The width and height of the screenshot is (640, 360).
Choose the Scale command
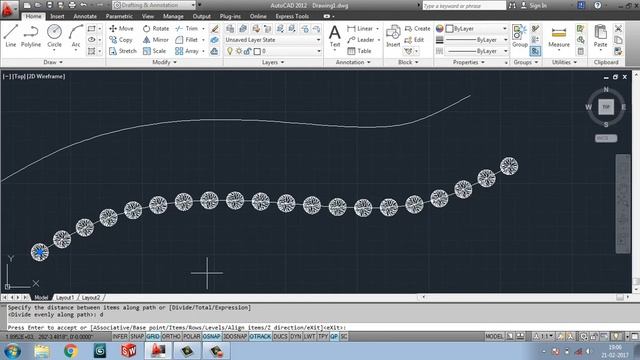pos(154,51)
